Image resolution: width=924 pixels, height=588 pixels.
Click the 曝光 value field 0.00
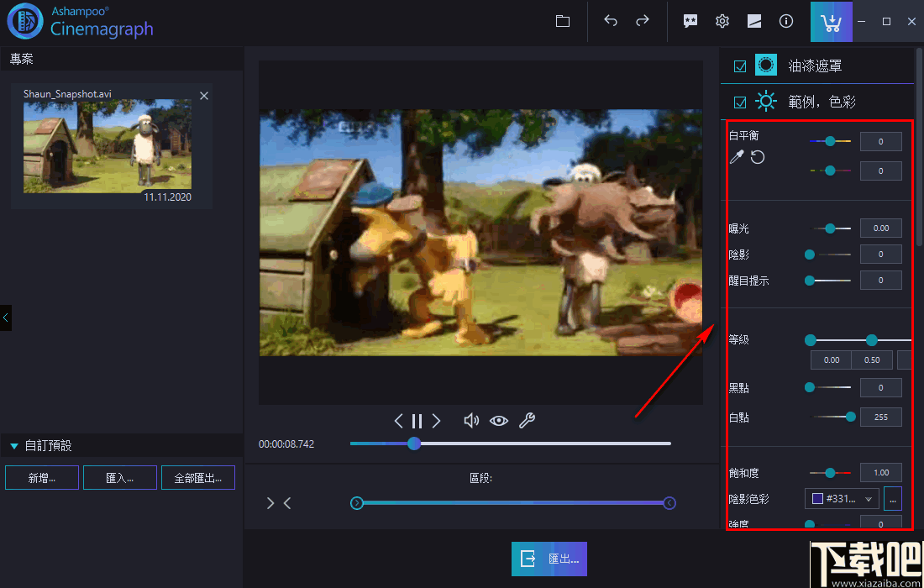(x=881, y=228)
